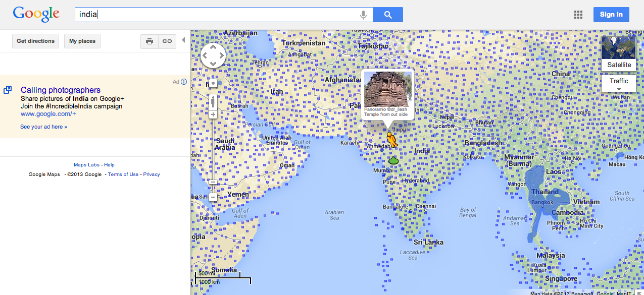The width and height of the screenshot is (644, 295).
Task: Open the Calling photographers ad link
Action: [x=61, y=90]
